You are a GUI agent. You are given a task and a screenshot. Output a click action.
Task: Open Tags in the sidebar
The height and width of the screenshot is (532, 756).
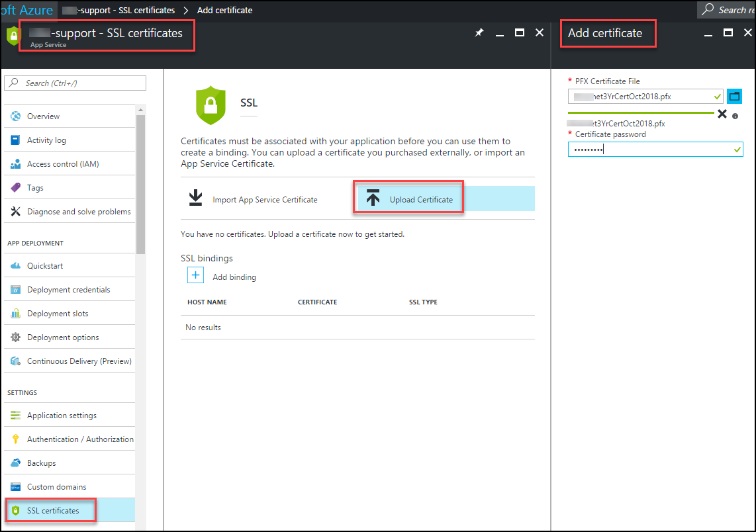(70, 187)
